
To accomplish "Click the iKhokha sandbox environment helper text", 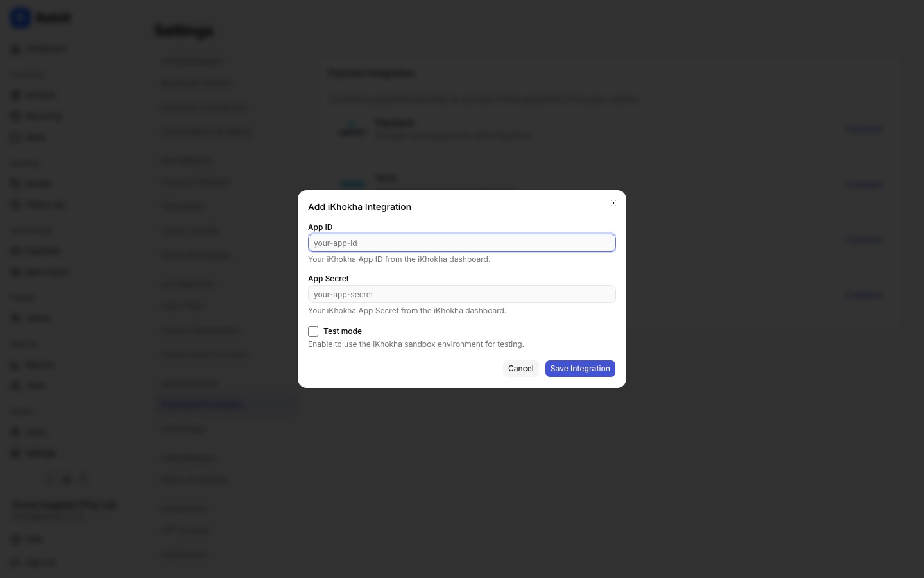I will (x=416, y=344).
